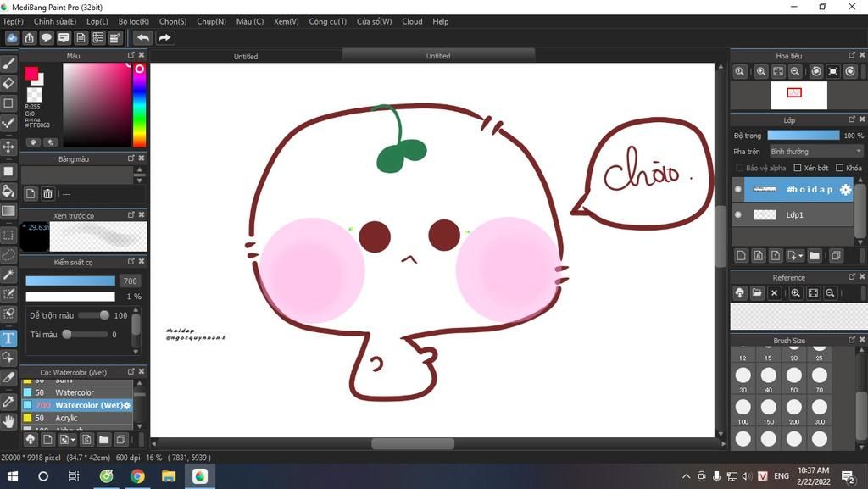Hide the #hoidap layer
868x489 pixels.
738,189
